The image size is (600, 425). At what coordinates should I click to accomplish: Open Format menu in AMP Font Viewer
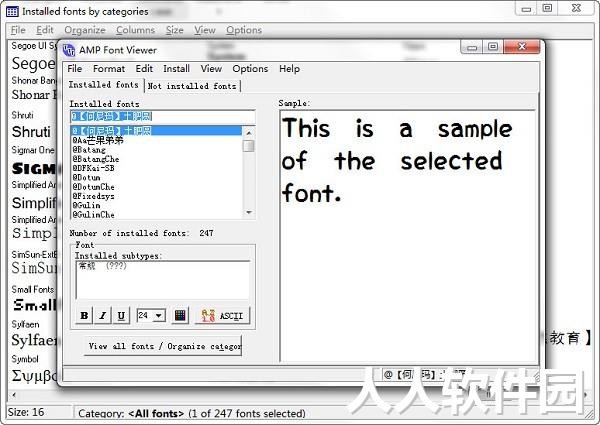pyautogui.click(x=109, y=69)
